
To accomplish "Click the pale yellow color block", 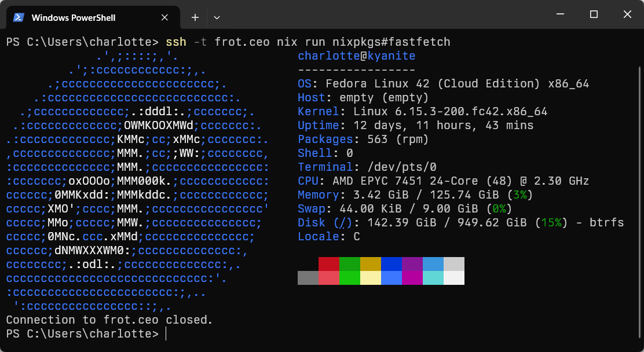I will click(371, 278).
